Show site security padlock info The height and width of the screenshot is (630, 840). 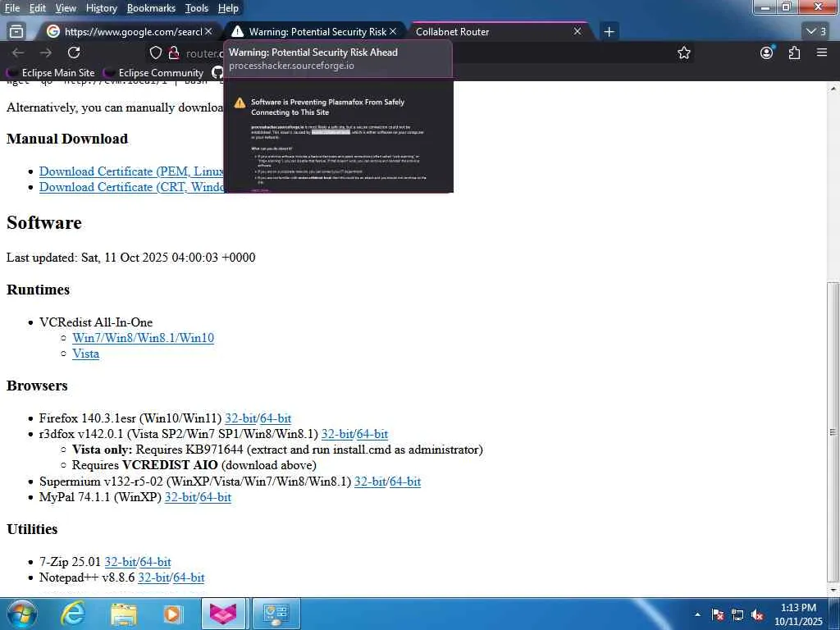coord(174,52)
